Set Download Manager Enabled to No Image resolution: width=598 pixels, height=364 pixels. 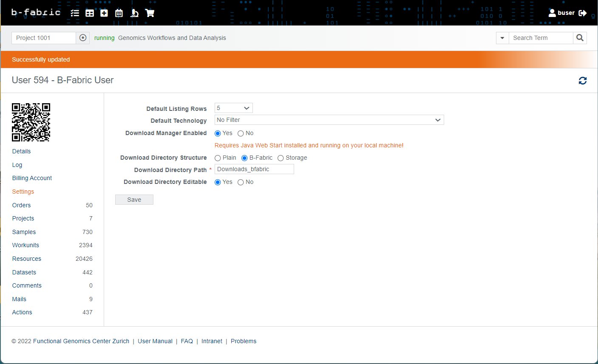point(241,133)
